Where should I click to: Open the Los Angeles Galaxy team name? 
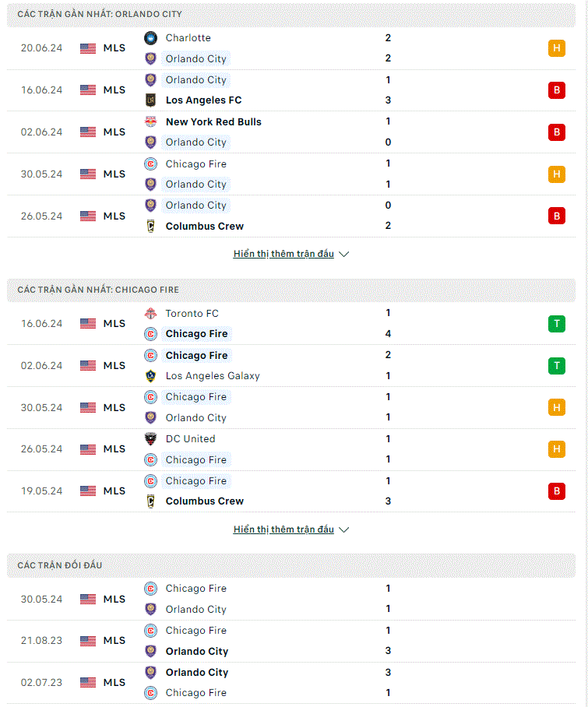pyautogui.click(x=213, y=375)
